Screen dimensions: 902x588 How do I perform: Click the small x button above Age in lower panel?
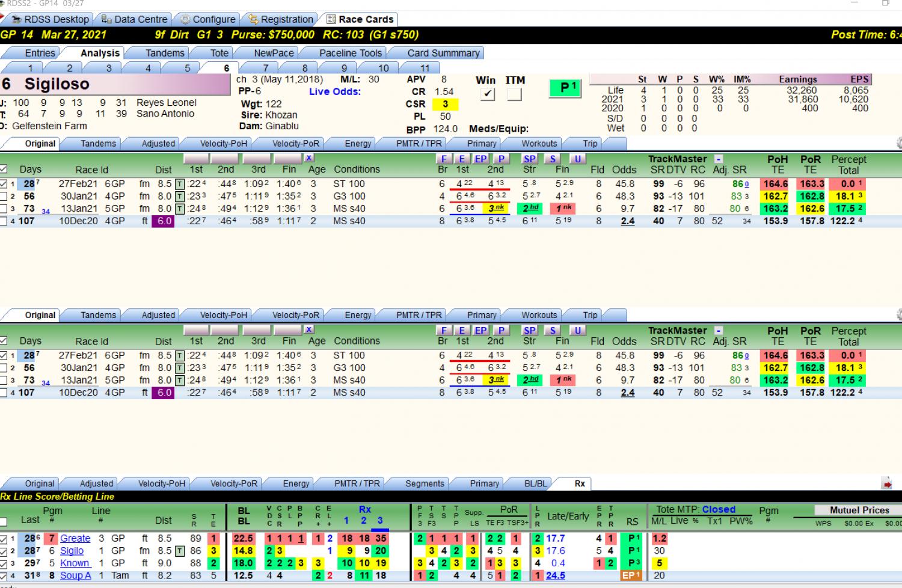tap(308, 329)
